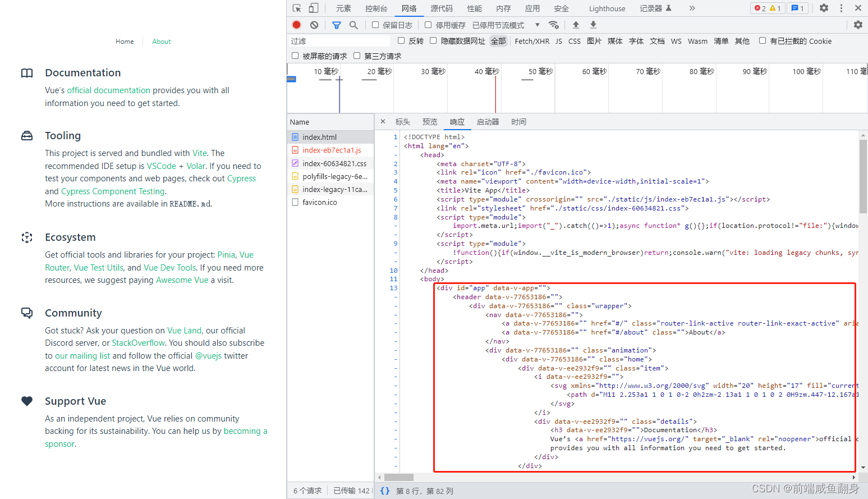The width and height of the screenshot is (868, 499).
Task: Open the Home nav link
Action: tap(125, 42)
